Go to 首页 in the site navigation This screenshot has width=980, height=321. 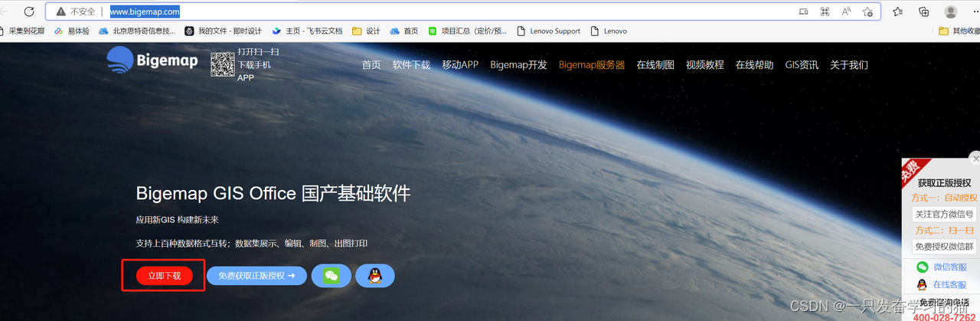pyautogui.click(x=371, y=65)
